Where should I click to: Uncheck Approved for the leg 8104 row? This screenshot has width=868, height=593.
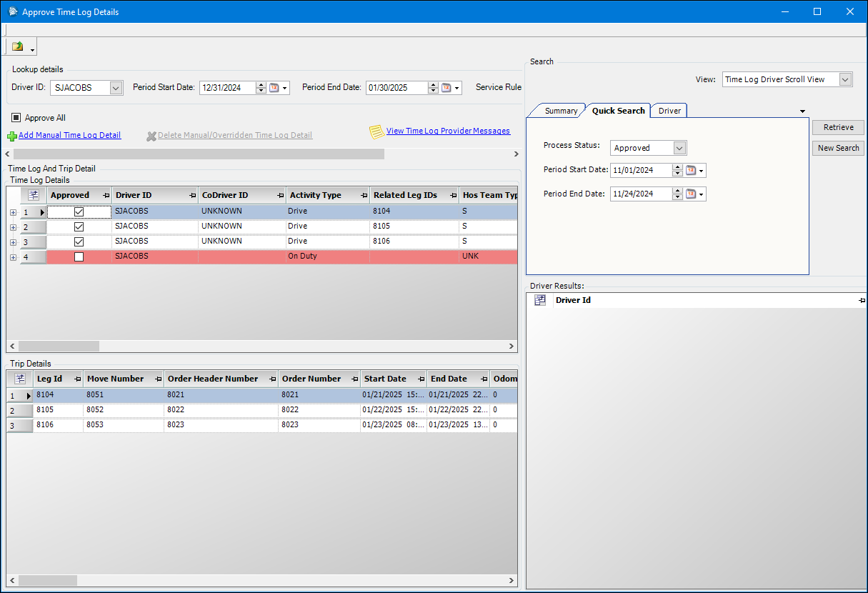[x=79, y=211]
